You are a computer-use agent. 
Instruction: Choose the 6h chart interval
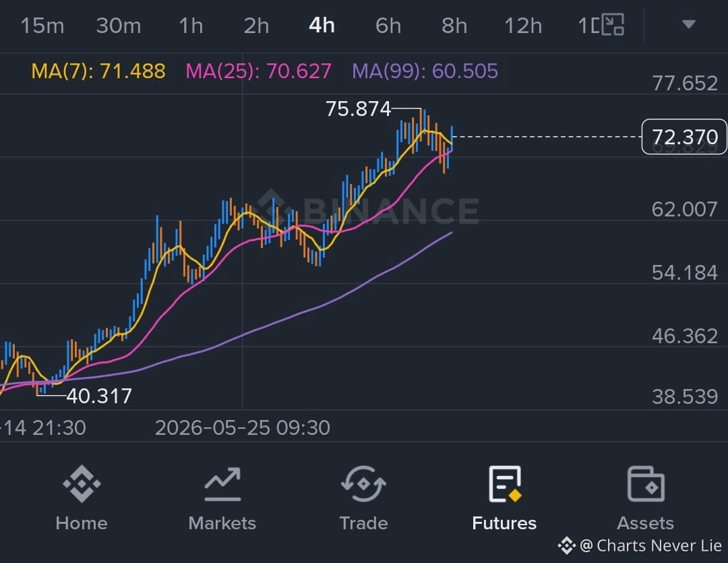pyautogui.click(x=388, y=26)
